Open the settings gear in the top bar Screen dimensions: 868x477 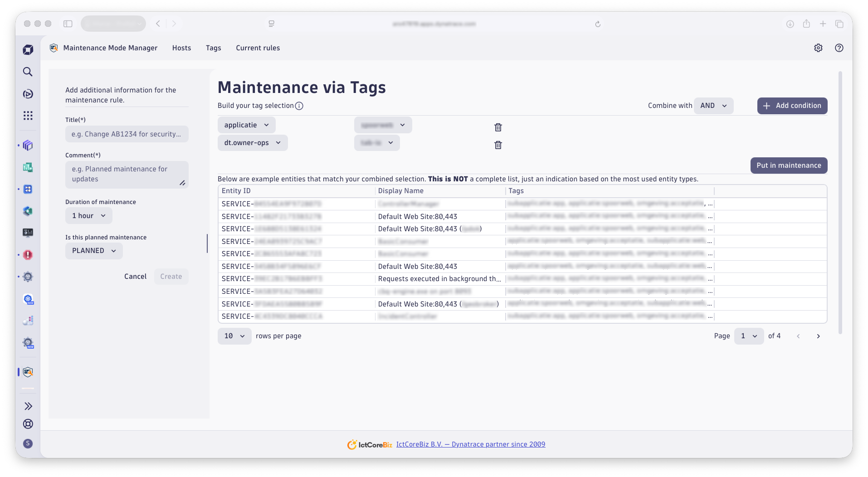coord(818,48)
